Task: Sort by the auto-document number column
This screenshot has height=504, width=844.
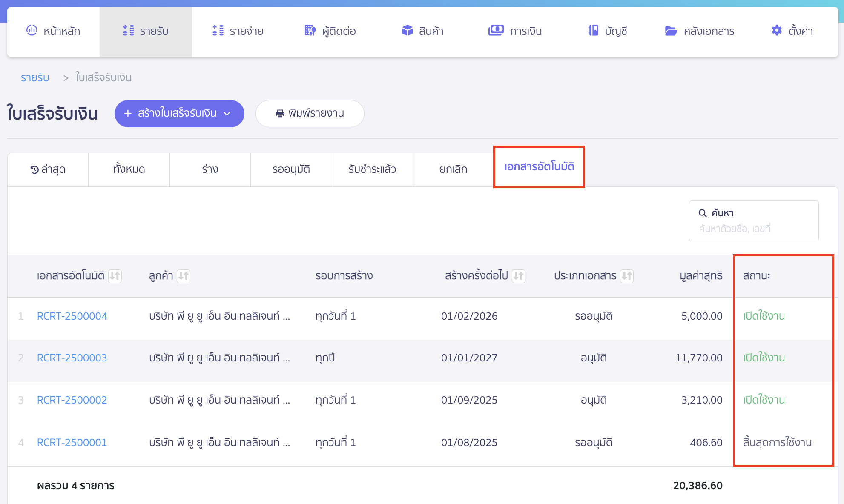Action: point(115,276)
